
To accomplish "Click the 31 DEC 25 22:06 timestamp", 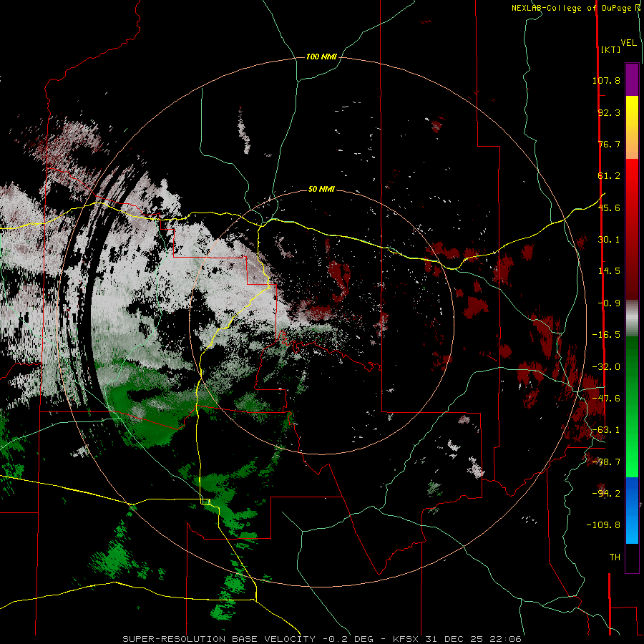I will pyautogui.click(x=474, y=639).
